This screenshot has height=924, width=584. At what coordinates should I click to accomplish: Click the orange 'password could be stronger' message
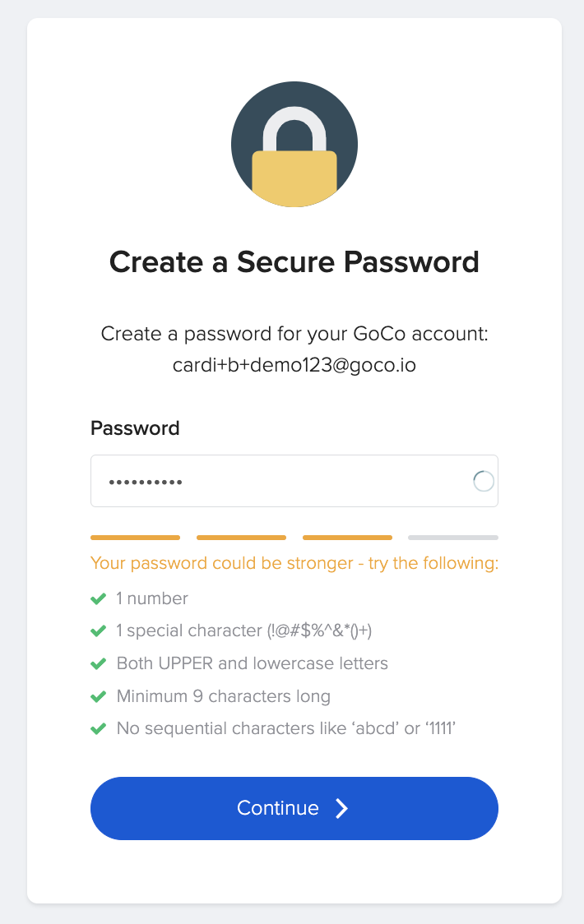[294, 564]
